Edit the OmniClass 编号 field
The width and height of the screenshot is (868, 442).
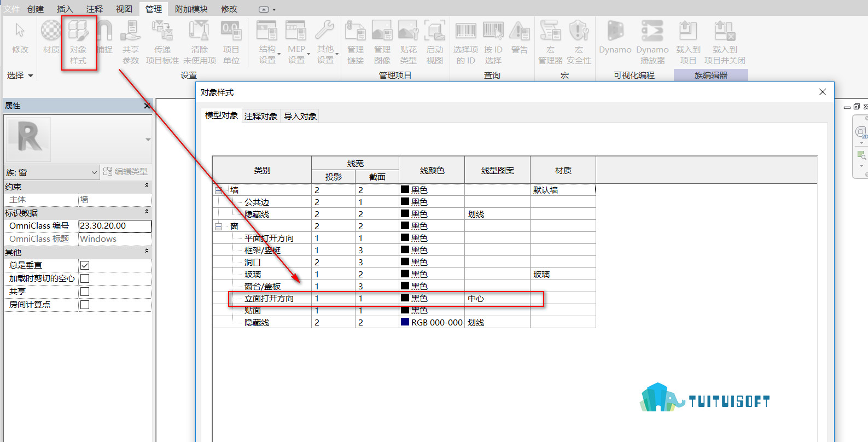pyautogui.click(x=115, y=226)
